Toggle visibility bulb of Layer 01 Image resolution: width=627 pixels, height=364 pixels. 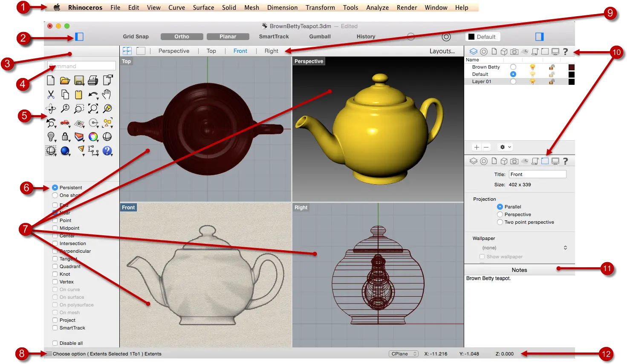point(532,81)
